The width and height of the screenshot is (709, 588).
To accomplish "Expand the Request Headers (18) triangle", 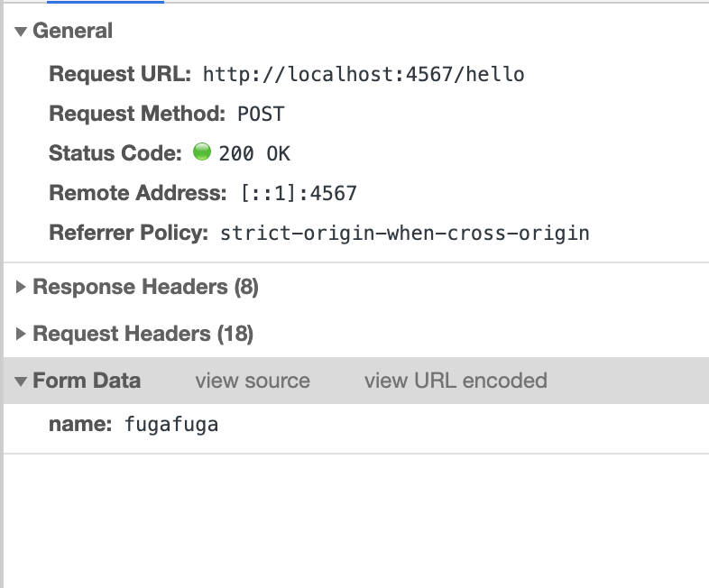I will [21, 334].
